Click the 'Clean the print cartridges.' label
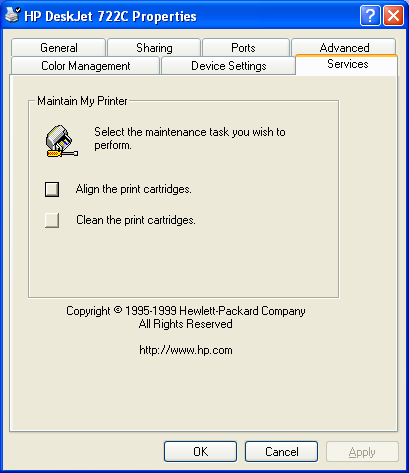409x473 pixels. tap(136, 220)
